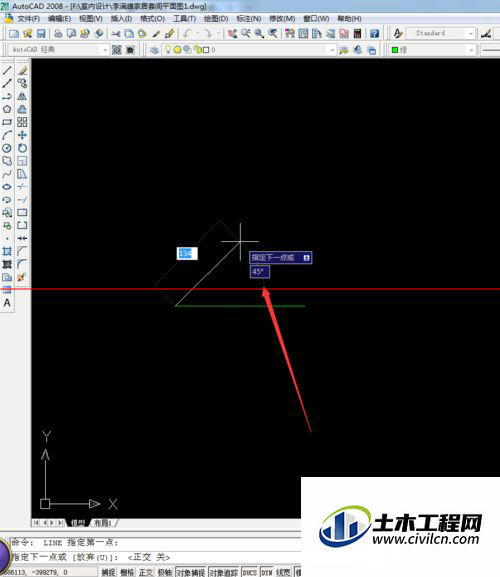The width and height of the screenshot is (500, 577).
Task: Open the 格式(O) menu
Action: click(152, 18)
